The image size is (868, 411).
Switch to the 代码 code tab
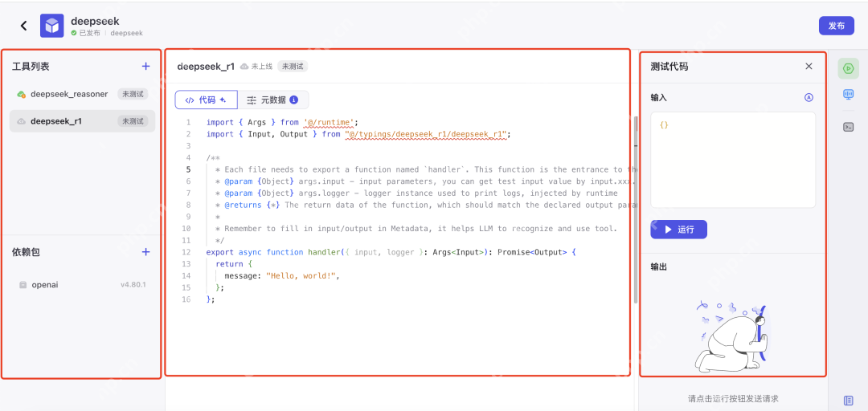[206, 100]
